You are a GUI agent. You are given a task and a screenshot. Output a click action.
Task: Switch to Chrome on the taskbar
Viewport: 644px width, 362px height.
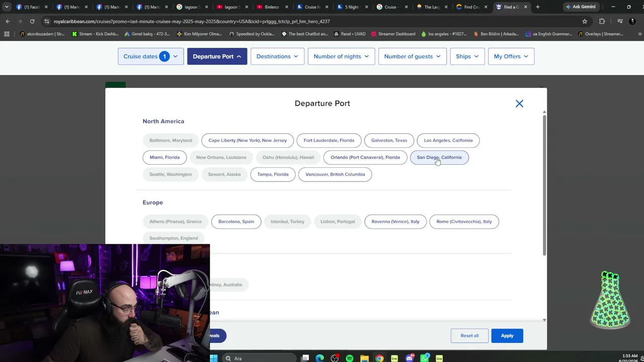point(379,358)
